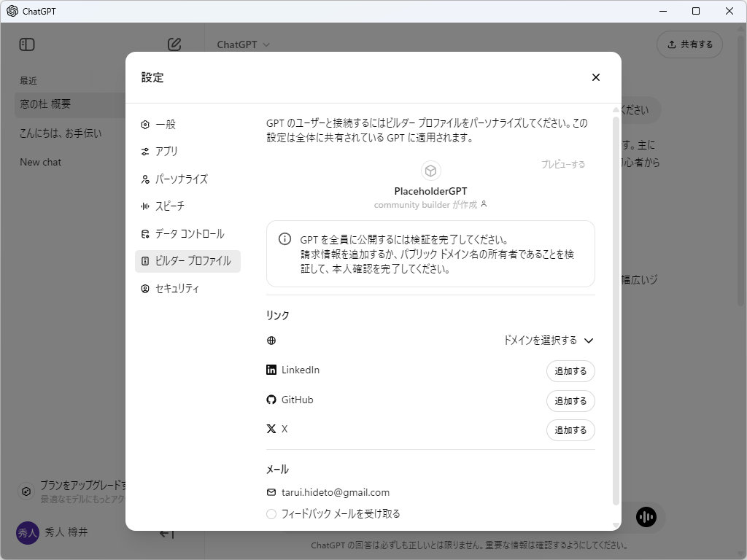Click the sidebar toggle icon top left

(26, 44)
